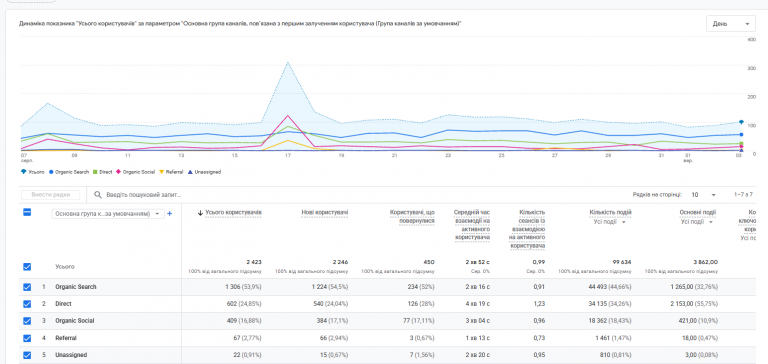The width and height of the screenshot is (768, 364).
Task: Click the '18 362 (18,43%)' events cell
Action: tap(610, 321)
